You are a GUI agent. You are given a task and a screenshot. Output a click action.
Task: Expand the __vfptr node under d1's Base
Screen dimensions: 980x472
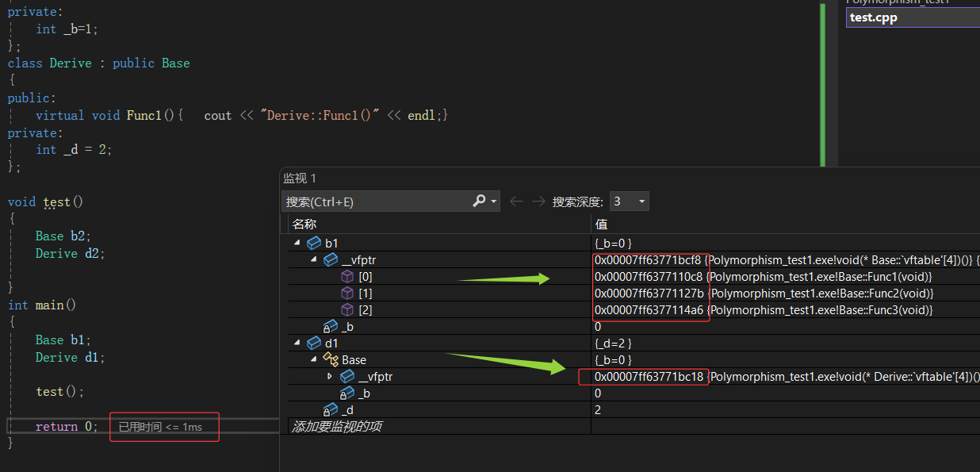(x=331, y=376)
